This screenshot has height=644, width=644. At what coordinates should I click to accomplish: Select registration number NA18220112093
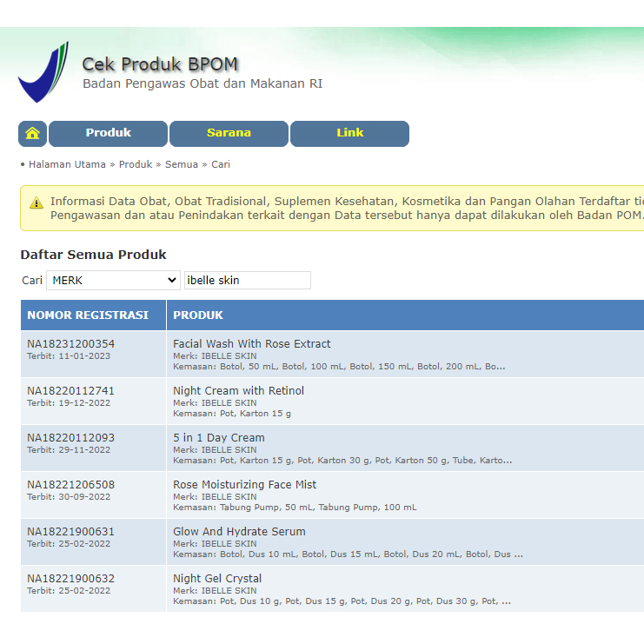coord(71,437)
